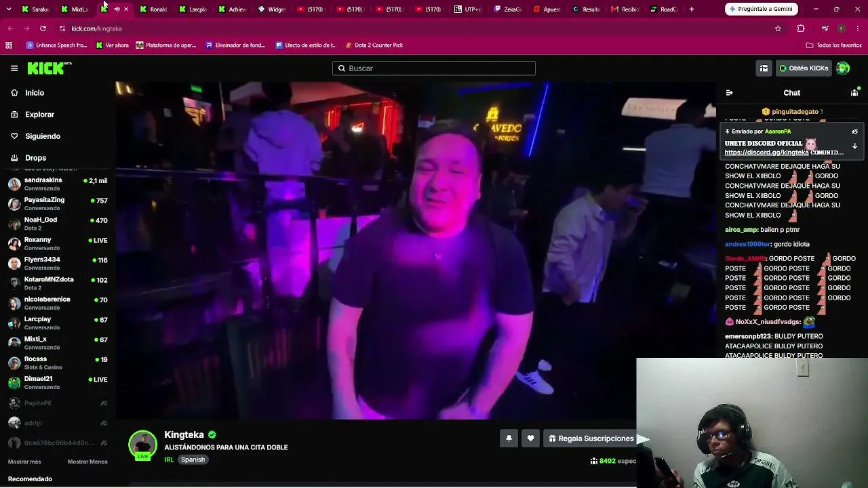Viewport: 868px width, 488px height.
Task: Close the active Kick browser tab
Action: (126, 9)
